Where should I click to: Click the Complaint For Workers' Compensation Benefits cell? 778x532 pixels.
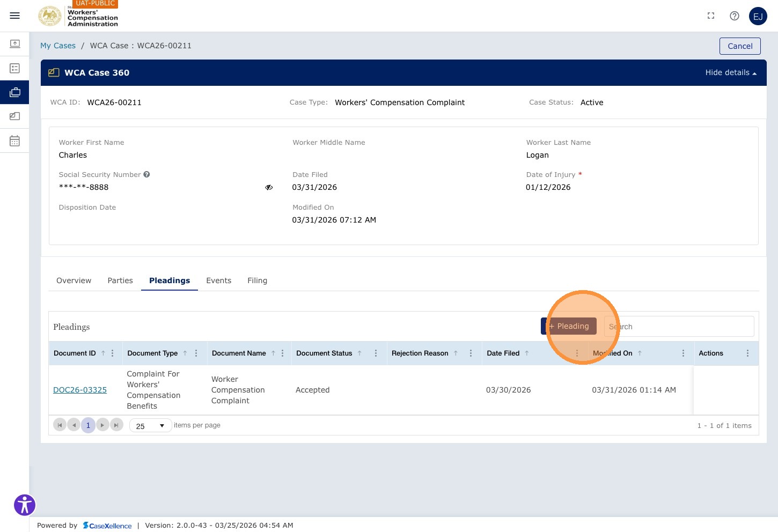pos(153,390)
